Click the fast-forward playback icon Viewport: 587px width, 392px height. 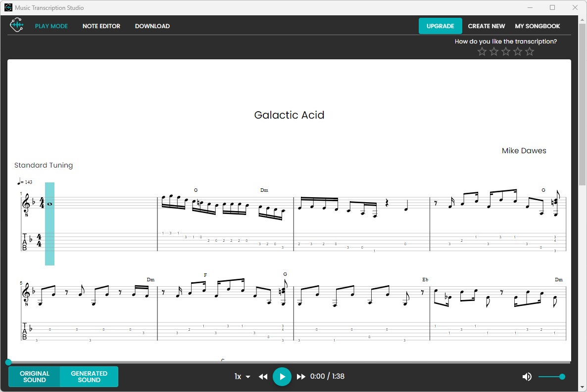pyautogui.click(x=301, y=376)
